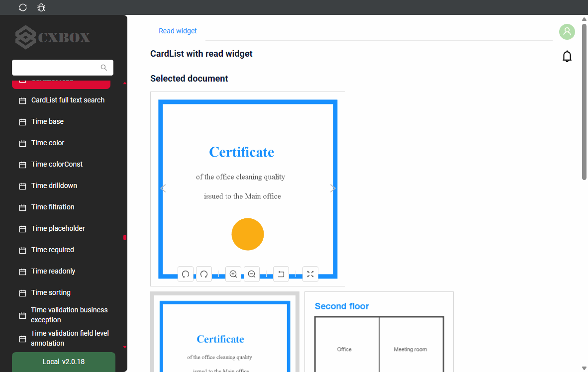
Task: Open CardList full text search menu item
Action: tap(62, 100)
